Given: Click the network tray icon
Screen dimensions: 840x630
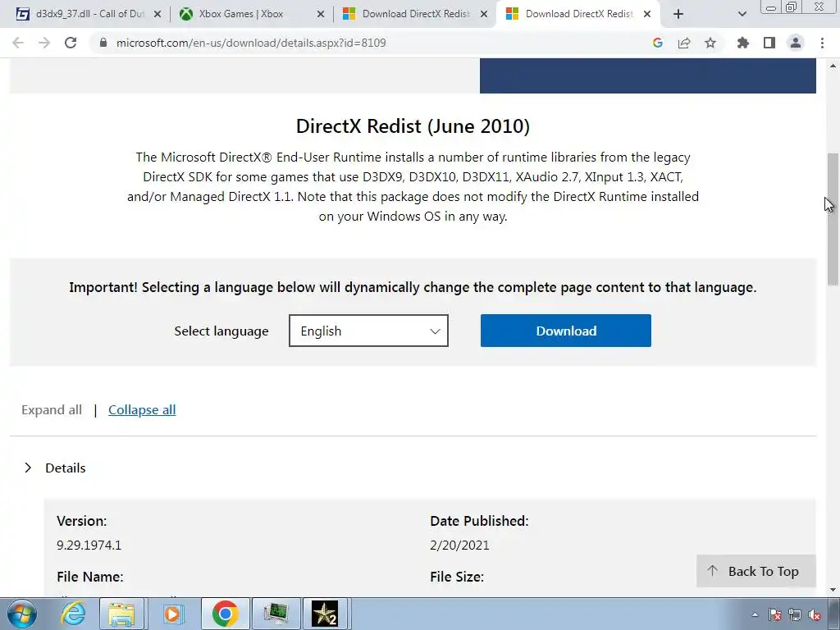Looking at the screenshot, I should pos(794,614).
